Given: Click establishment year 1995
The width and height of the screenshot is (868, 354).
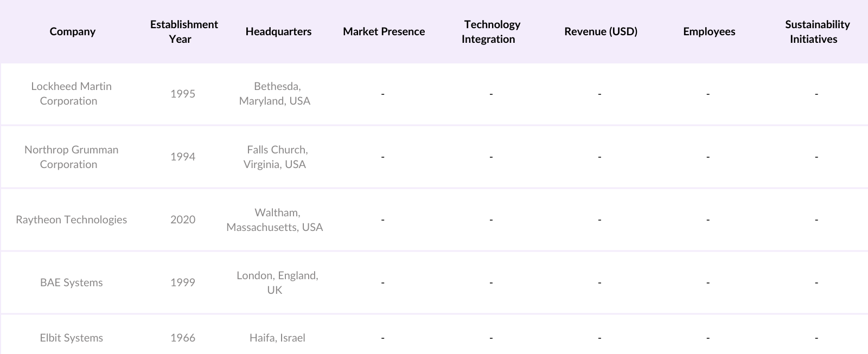Looking at the screenshot, I should click(x=183, y=94).
